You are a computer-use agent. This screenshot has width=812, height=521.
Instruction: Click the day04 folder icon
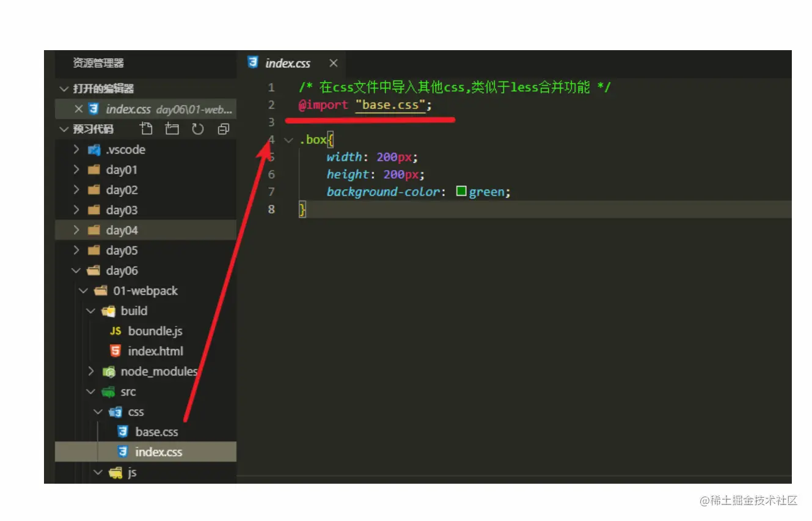(94, 231)
